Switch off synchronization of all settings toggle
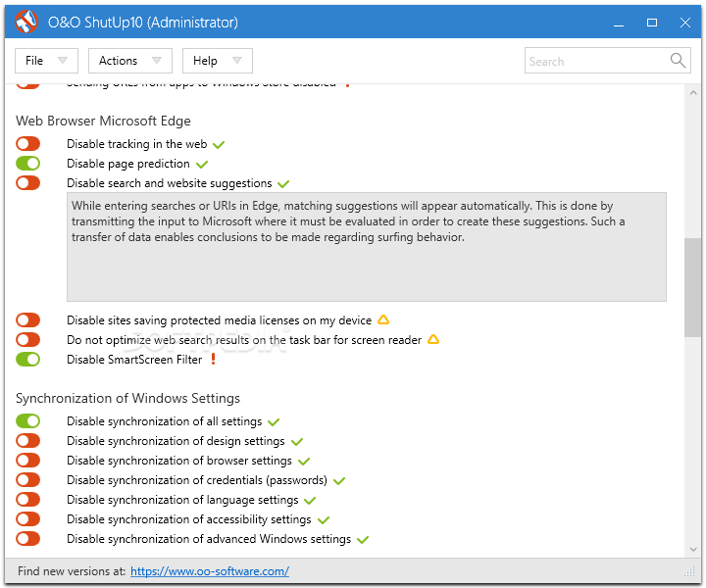The height and width of the screenshot is (588, 706). [x=27, y=421]
